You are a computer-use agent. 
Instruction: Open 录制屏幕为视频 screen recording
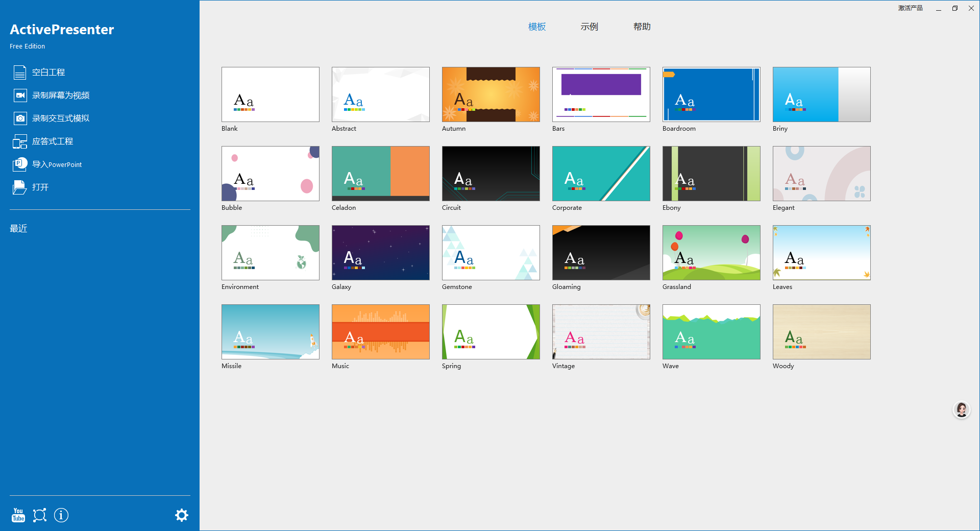[x=61, y=95]
